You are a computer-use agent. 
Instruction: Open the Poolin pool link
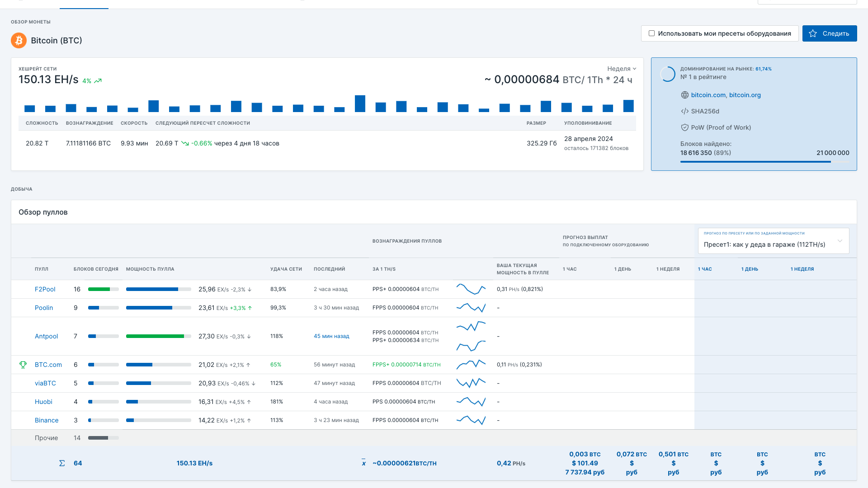[x=44, y=308]
